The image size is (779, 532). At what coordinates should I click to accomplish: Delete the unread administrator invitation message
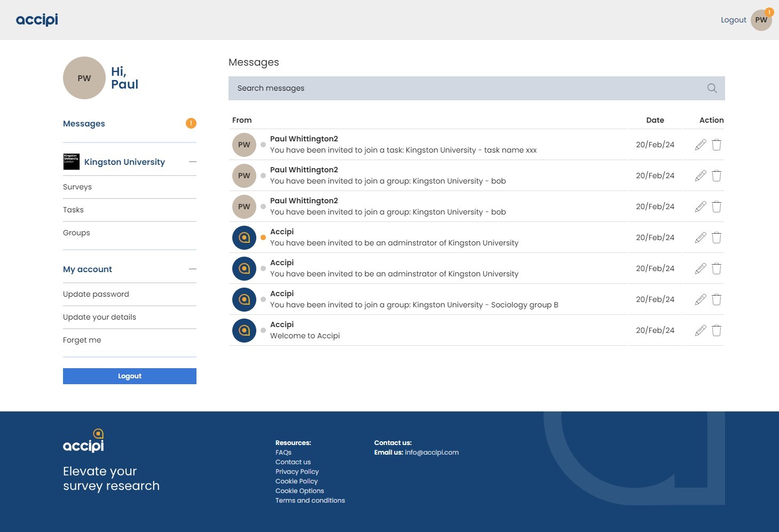(717, 237)
